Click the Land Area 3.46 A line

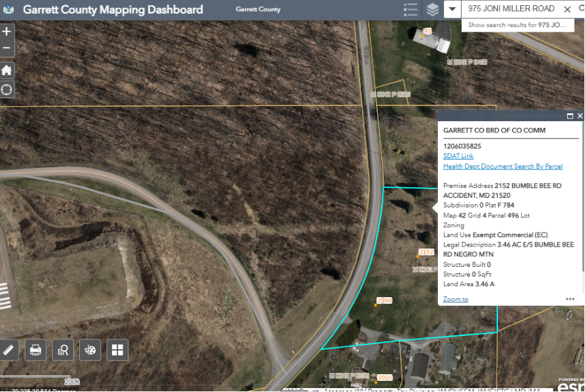469,284
